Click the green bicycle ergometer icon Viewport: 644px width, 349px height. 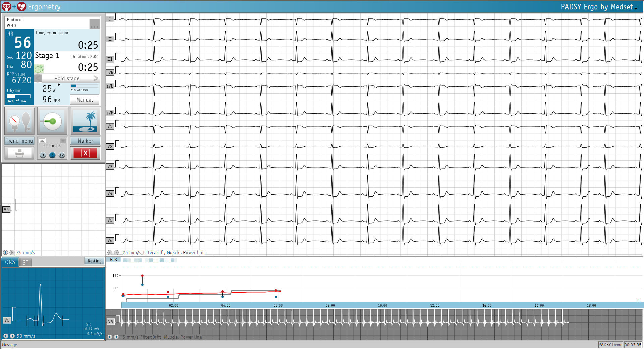pyautogui.click(x=40, y=68)
